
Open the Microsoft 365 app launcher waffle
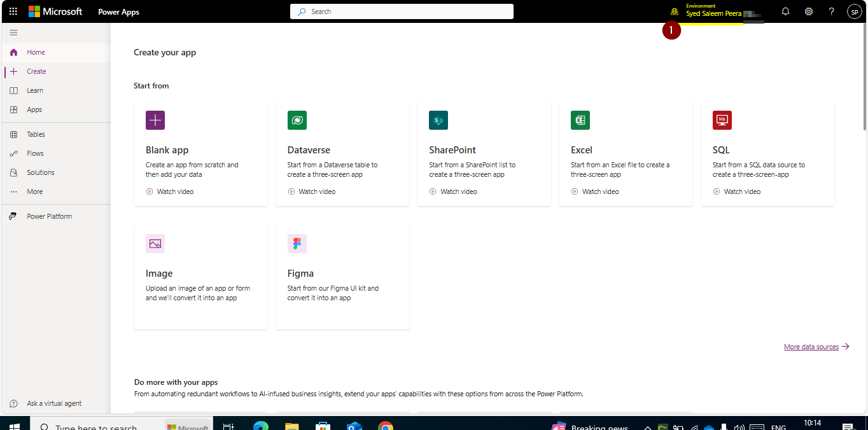pos(13,11)
